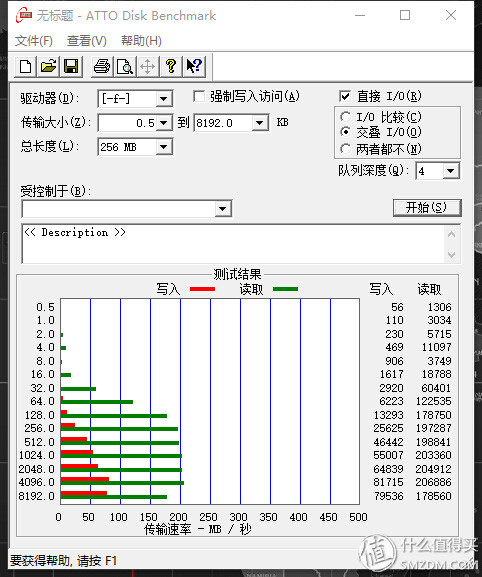The height and width of the screenshot is (577, 482).
Task: Open a saved benchmark with folder icon
Action: (48, 67)
